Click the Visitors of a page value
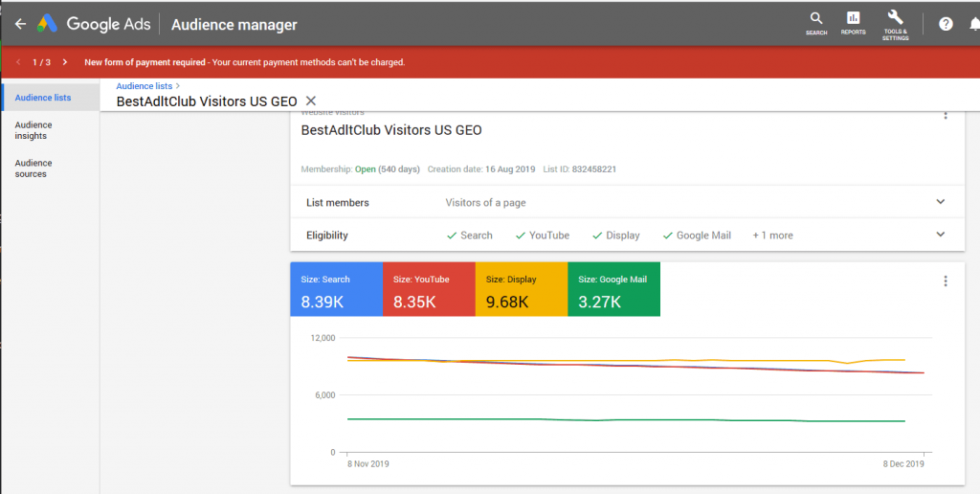 485,203
